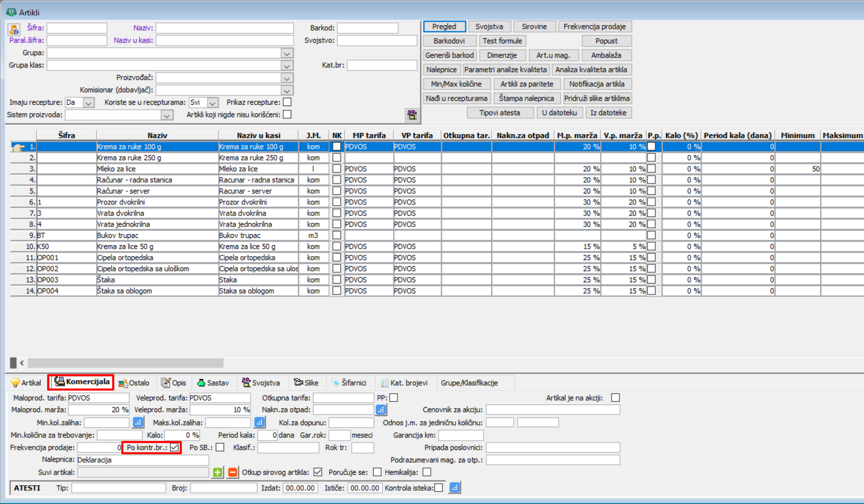Switch to the Šifarnici tab
The width and height of the screenshot is (864, 504).
click(x=349, y=383)
